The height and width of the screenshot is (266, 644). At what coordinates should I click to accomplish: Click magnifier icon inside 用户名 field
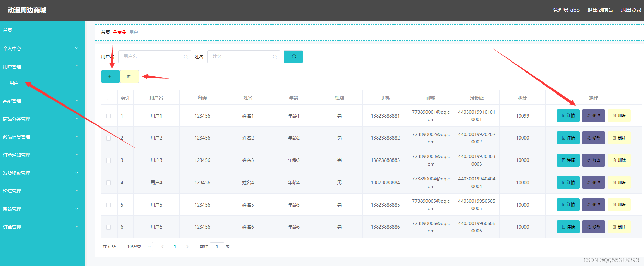coord(186,57)
